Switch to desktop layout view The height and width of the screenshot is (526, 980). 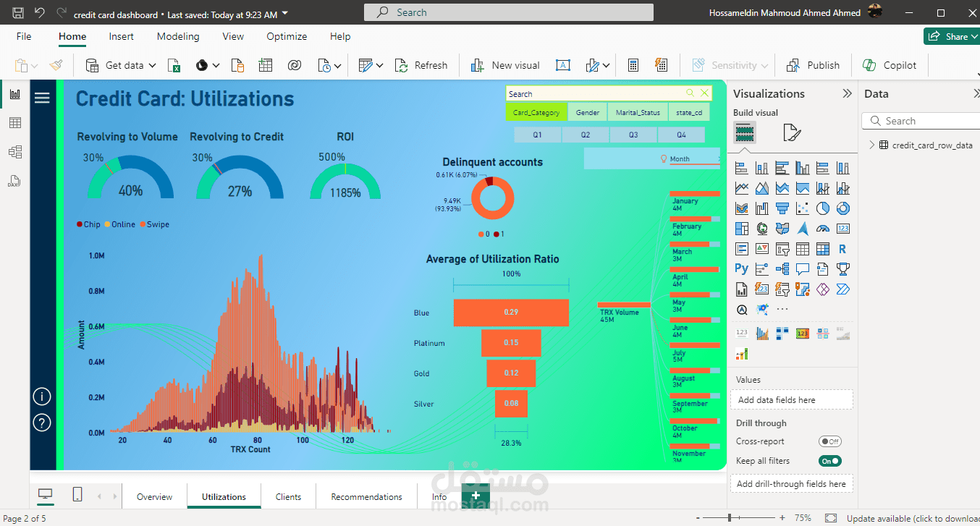click(x=46, y=495)
